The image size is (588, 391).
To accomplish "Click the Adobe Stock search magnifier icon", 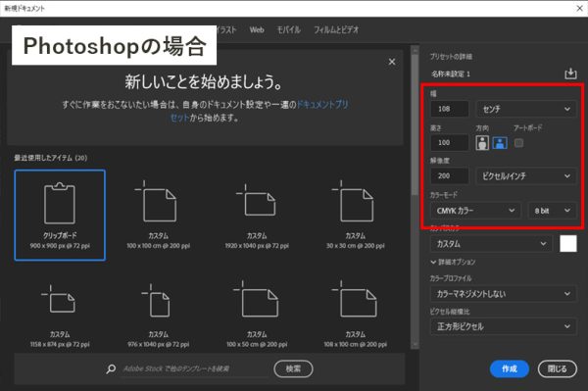I will 111,368.
